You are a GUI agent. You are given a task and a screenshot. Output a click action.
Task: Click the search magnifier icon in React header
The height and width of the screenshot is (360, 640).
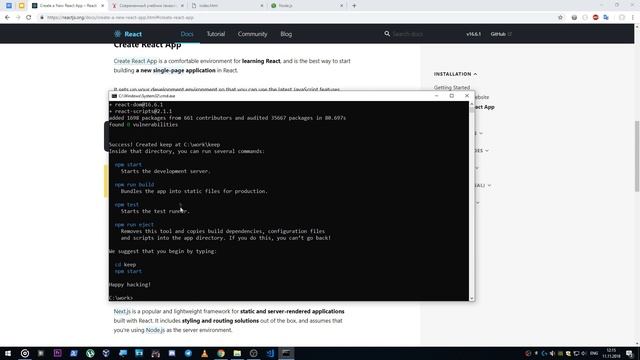click(x=387, y=33)
